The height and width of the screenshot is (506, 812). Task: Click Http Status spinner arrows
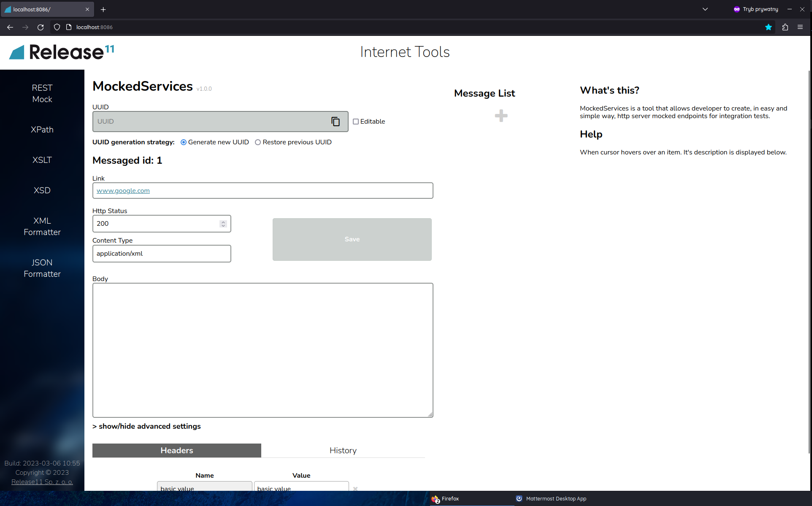(x=223, y=224)
